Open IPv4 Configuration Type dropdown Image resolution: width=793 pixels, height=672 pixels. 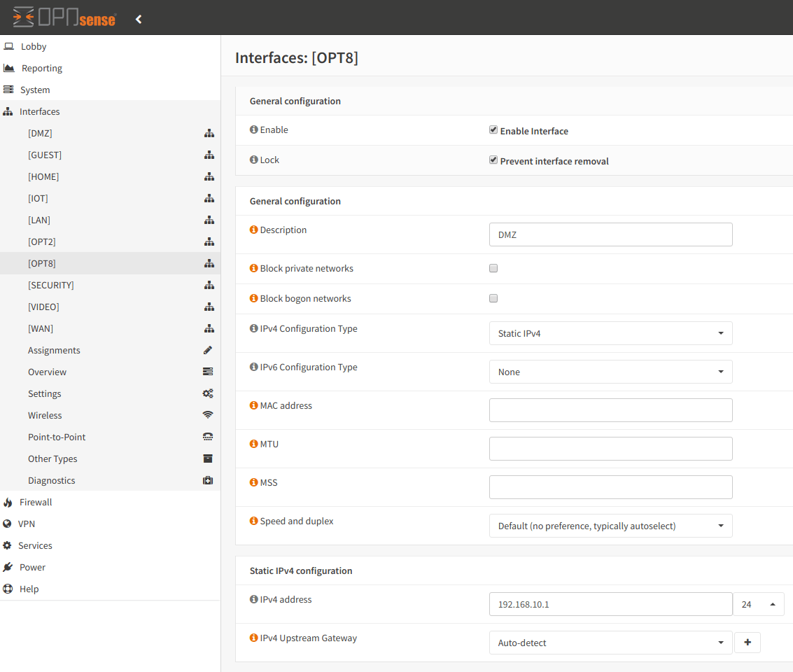(x=610, y=333)
